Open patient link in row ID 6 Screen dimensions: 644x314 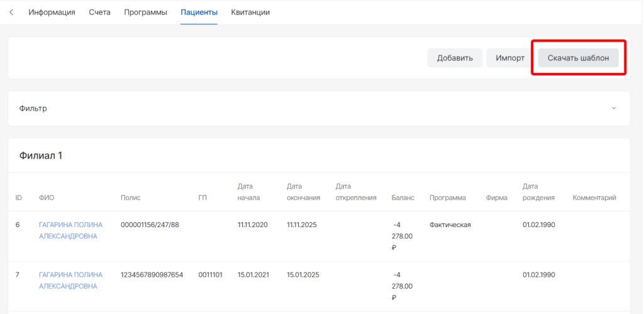point(70,230)
